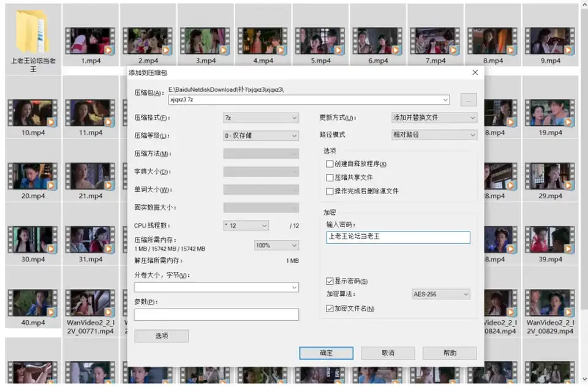Click the 输入密码 password field

tap(398, 238)
